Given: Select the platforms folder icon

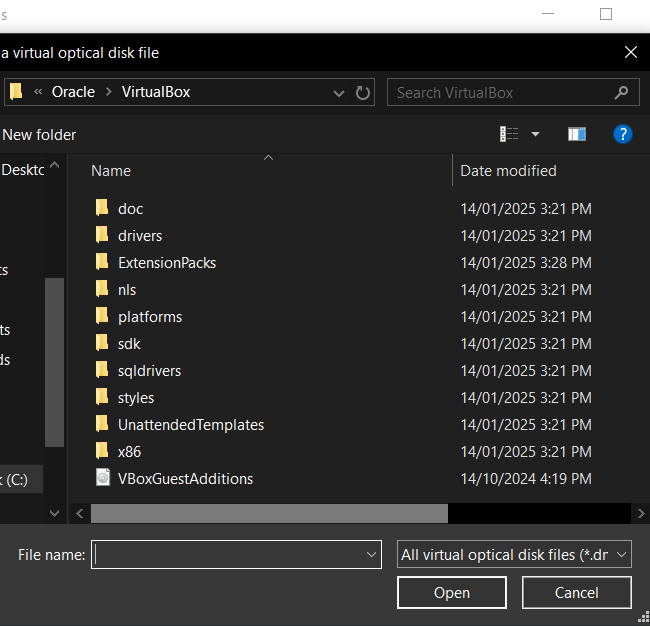Looking at the screenshot, I should [102, 315].
